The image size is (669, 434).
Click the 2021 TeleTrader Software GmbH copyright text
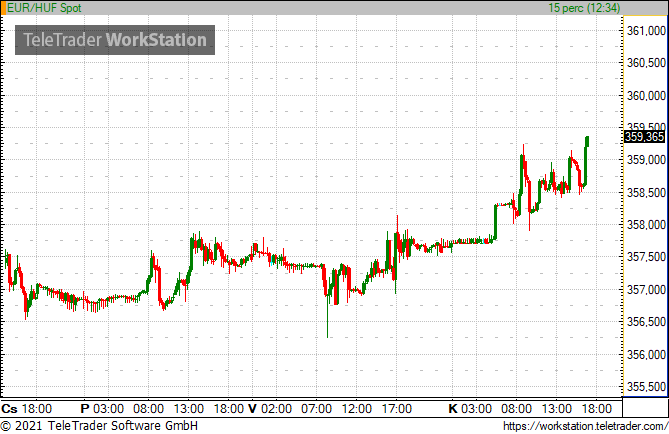[x=99, y=426]
